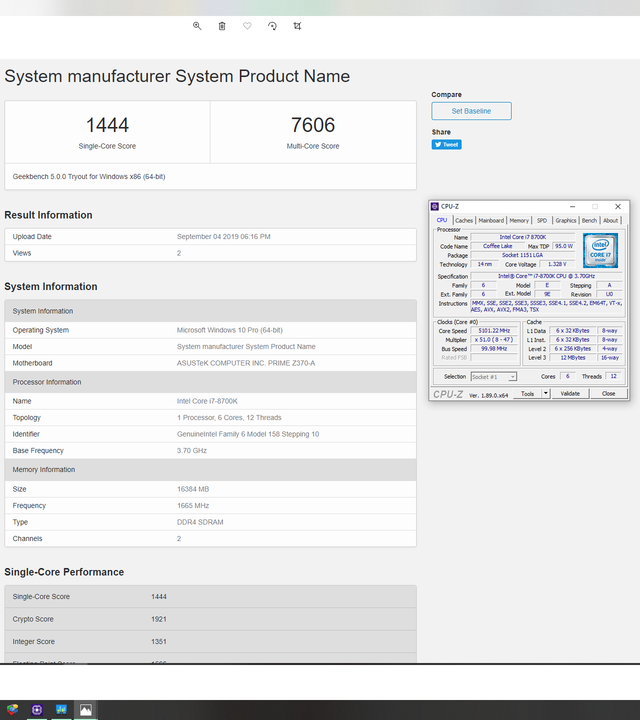Click the Result Information heading
The width and height of the screenshot is (640, 720).
point(48,215)
